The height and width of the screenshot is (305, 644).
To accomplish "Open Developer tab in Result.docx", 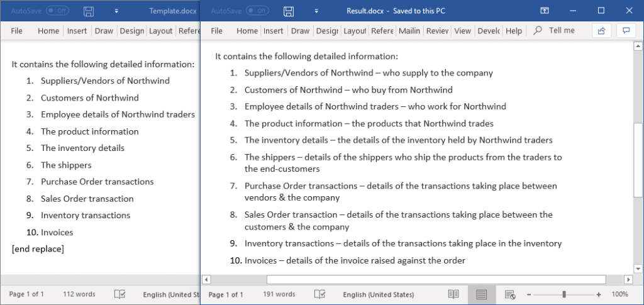I will pyautogui.click(x=489, y=31).
